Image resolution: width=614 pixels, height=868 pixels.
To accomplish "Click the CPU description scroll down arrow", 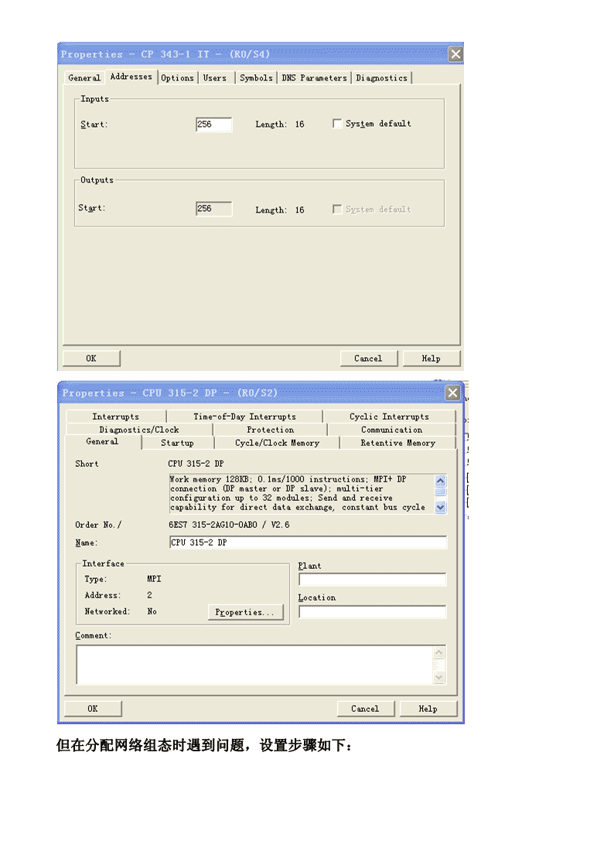I will [440, 507].
